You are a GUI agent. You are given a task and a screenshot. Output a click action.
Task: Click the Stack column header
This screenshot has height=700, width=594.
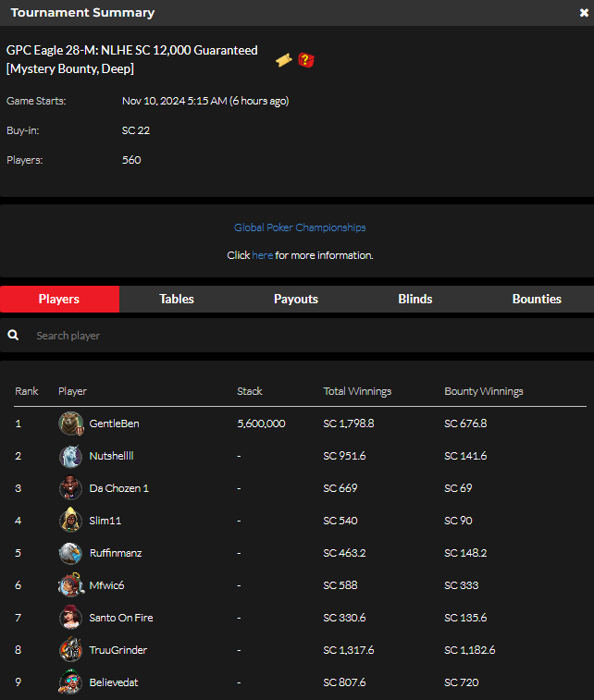tap(250, 391)
